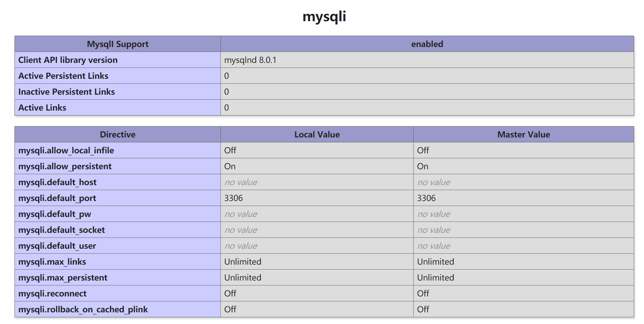
Task: Click the mysqli section heading
Action: click(324, 17)
